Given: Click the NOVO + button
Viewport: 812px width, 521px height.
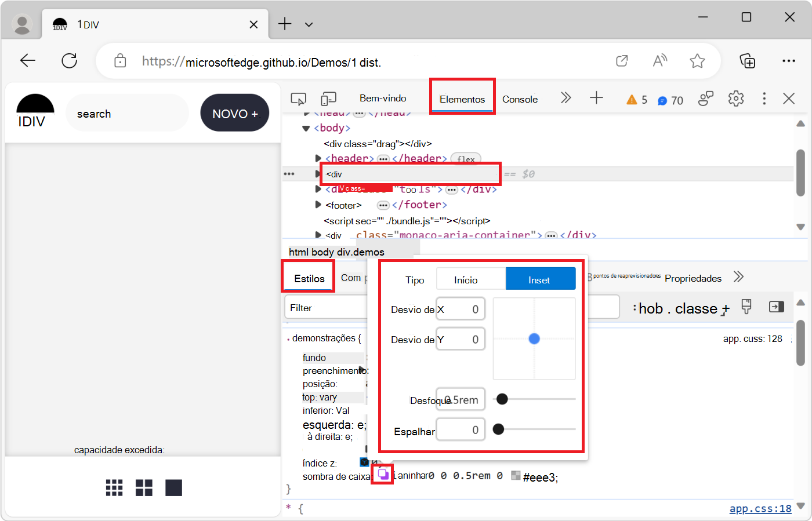Looking at the screenshot, I should [x=235, y=114].
